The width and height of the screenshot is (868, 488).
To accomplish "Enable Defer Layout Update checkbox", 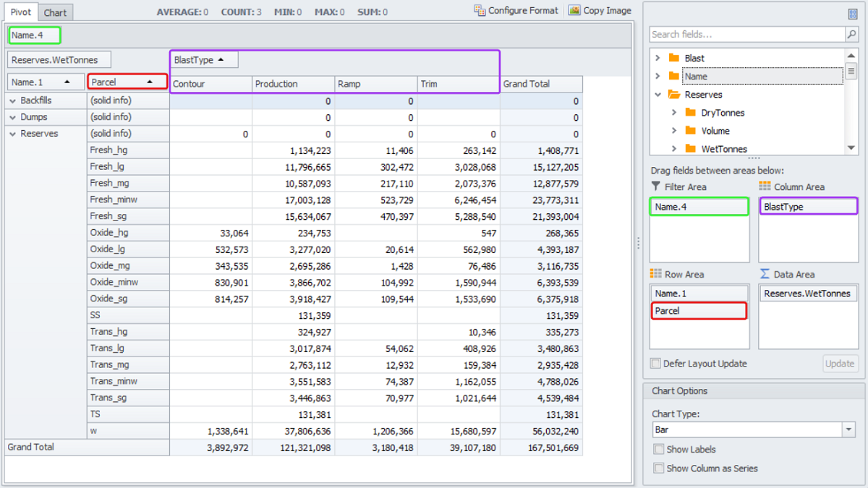I will pos(655,364).
